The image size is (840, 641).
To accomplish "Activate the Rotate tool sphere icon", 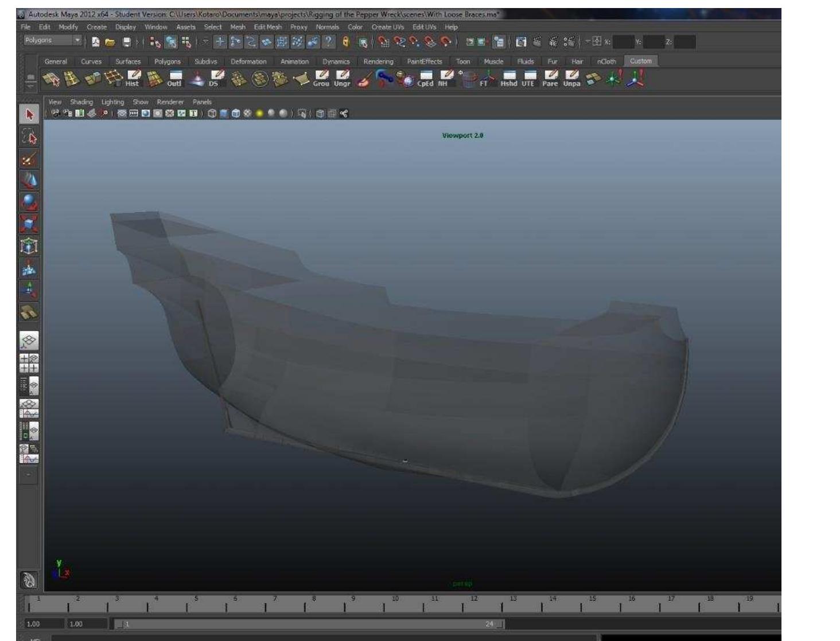I will (x=30, y=202).
